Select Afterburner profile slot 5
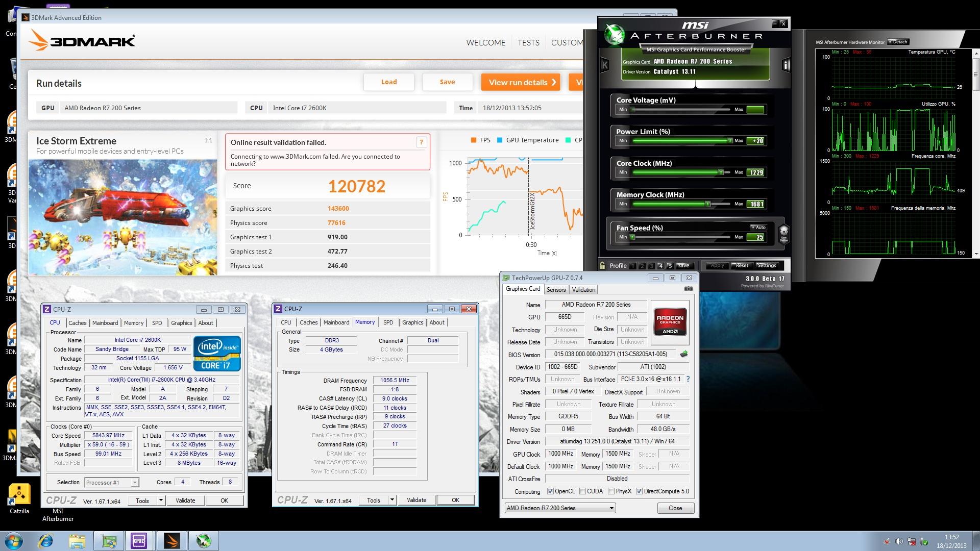 coord(670,266)
